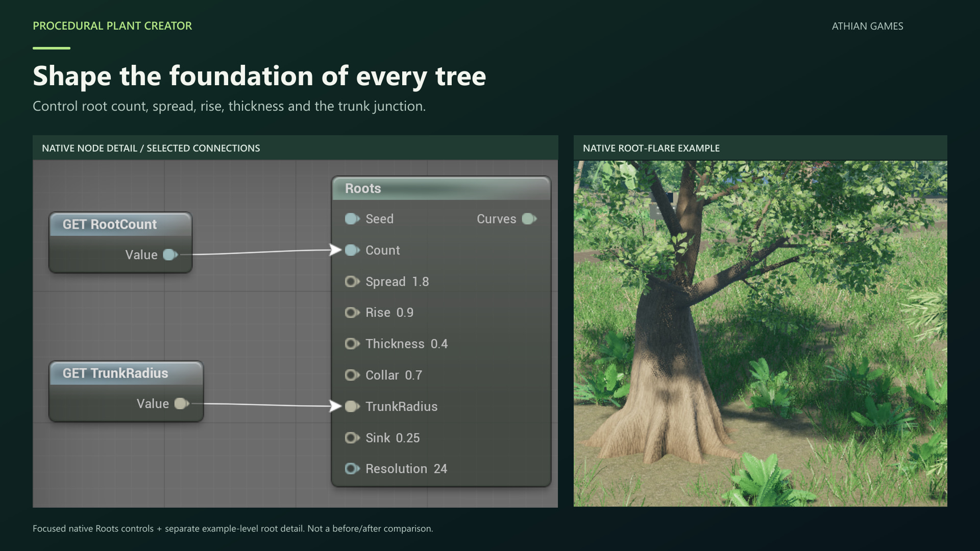980x551 pixels.
Task: Click the Resolution value 24
Action: point(440,469)
